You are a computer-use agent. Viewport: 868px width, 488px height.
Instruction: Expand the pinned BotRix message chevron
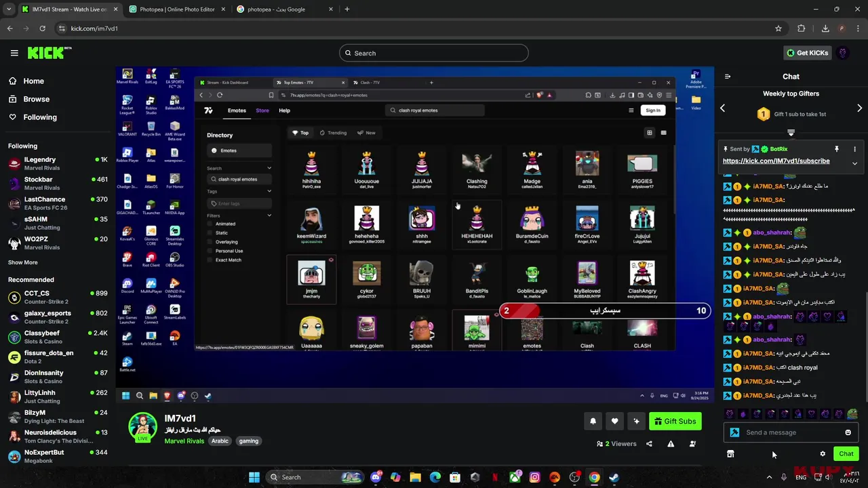(x=854, y=163)
